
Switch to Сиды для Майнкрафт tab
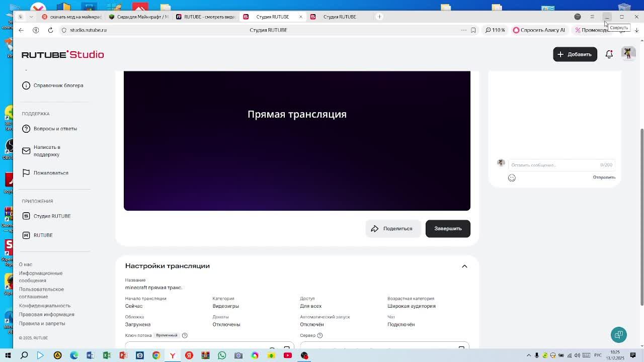point(139,17)
